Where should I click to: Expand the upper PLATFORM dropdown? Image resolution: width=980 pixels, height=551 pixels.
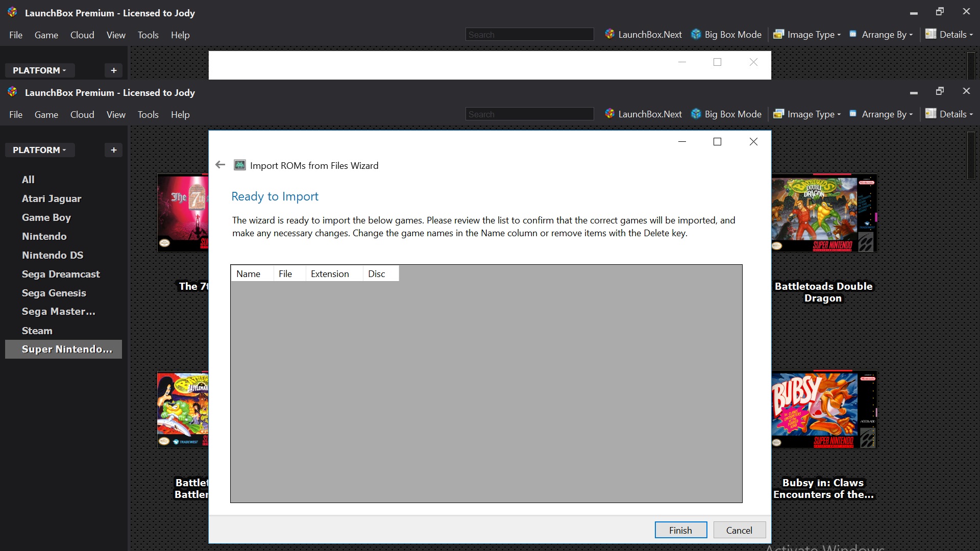coord(40,70)
